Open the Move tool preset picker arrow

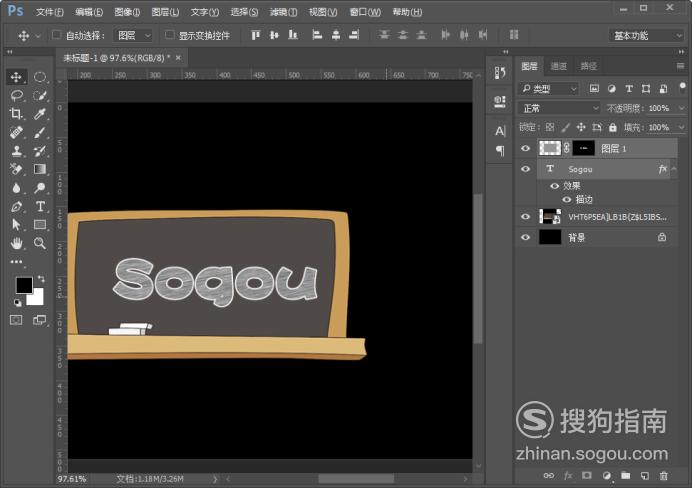tap(38, 36)
